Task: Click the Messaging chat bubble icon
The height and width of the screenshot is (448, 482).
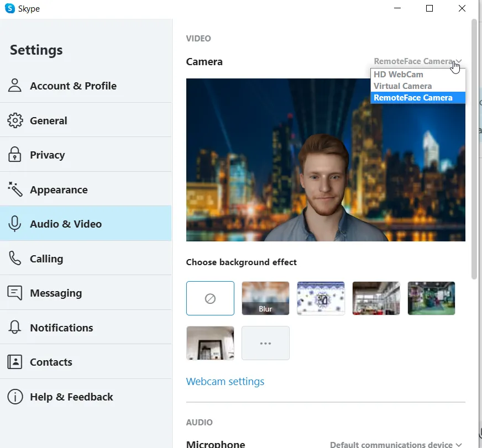Action: click(15, 293)
